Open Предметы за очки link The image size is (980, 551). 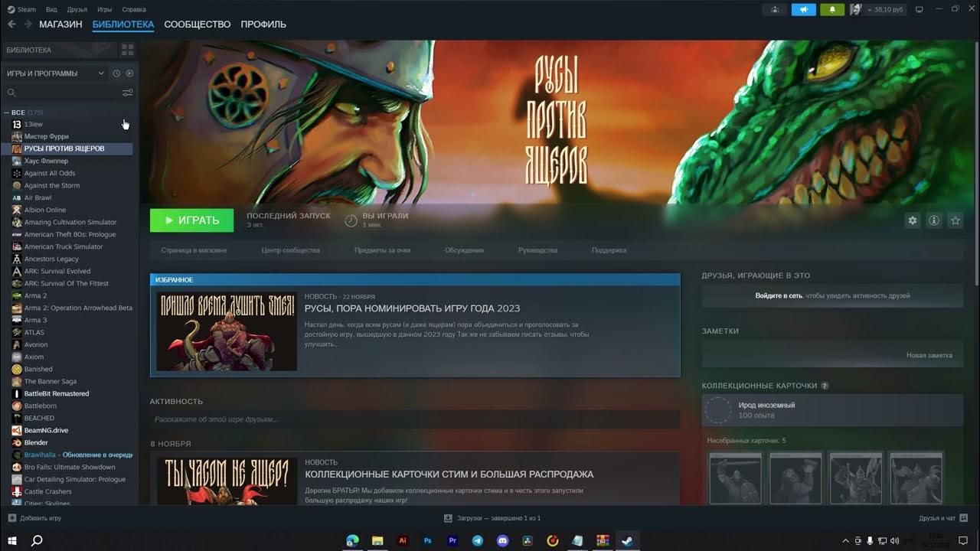coord(382,250)
